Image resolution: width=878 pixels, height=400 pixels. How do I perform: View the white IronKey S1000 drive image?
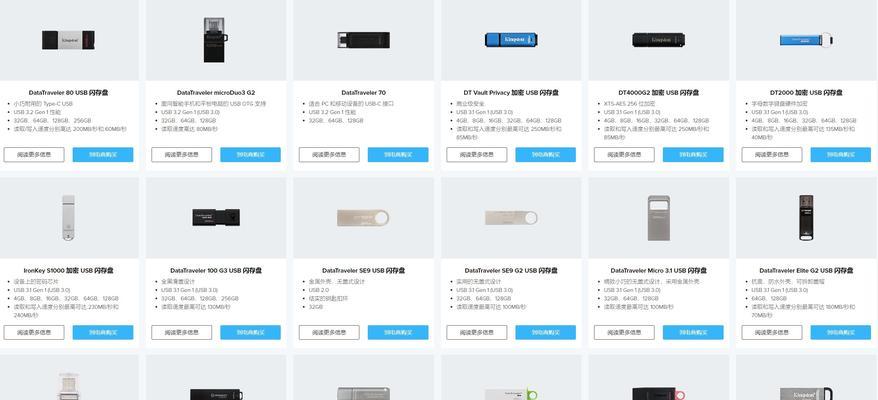68,217
